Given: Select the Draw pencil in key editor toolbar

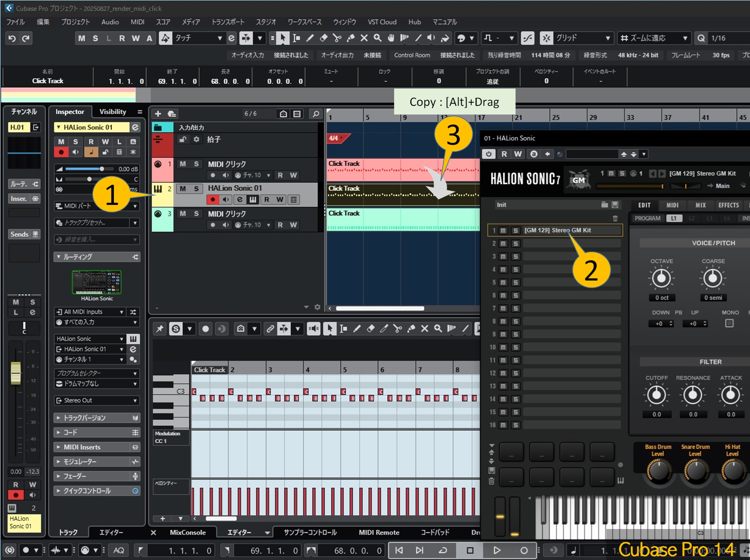Looking at the screenshot, I should [x=357, y=328].
